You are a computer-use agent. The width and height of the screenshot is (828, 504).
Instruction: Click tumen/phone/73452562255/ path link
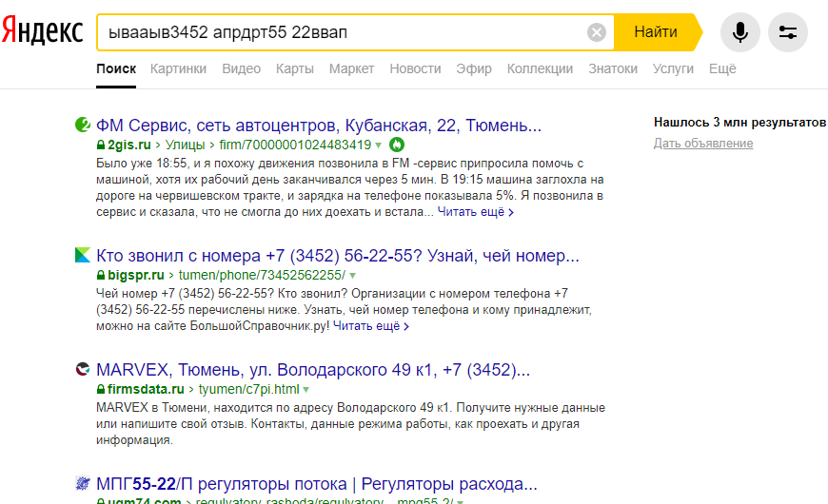click(x=262, y=275)
